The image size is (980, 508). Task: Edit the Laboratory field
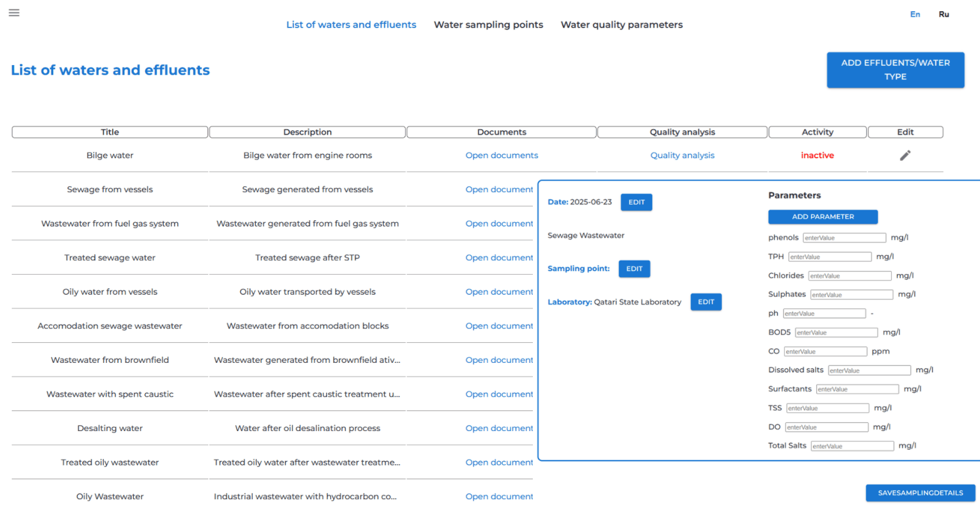click(706, 302)
